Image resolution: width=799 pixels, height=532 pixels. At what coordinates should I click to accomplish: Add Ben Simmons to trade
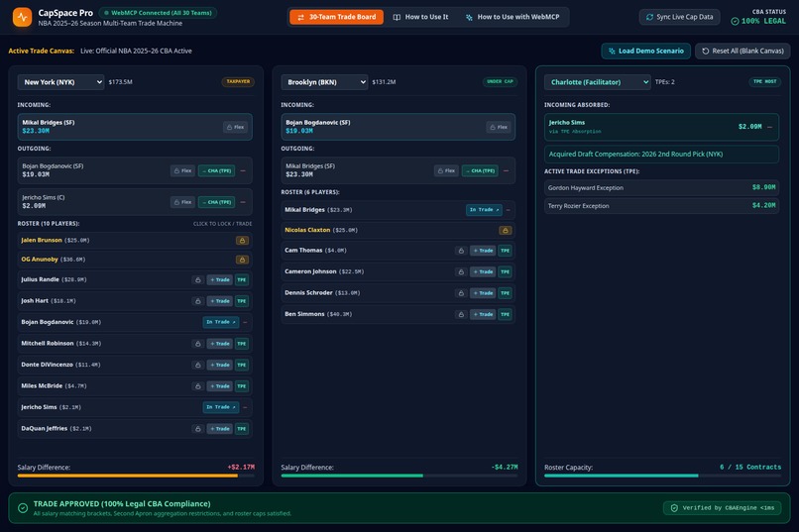click(483, 315)
